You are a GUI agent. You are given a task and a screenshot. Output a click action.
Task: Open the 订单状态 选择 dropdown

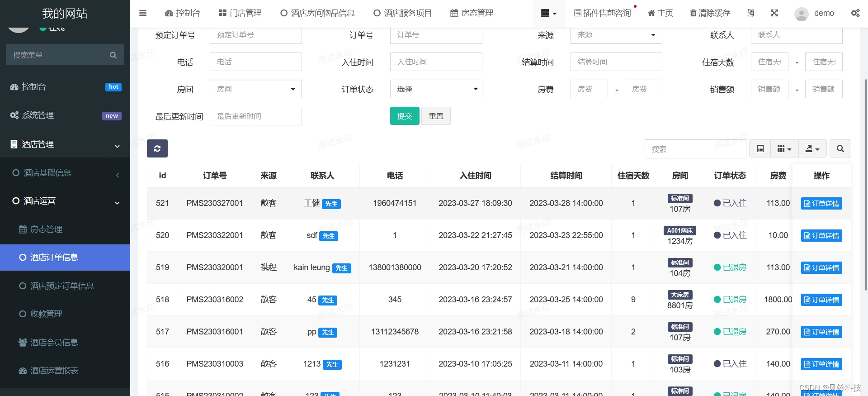coord(436,89)
